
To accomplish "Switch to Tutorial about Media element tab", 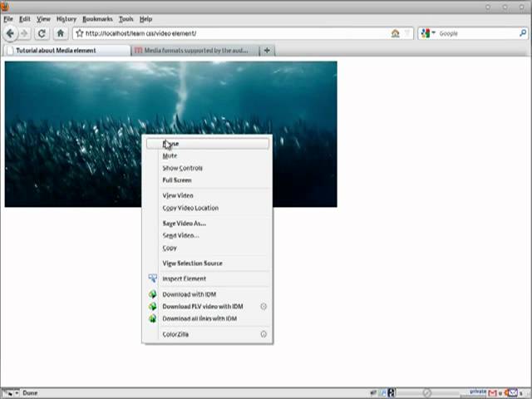I will [66, 51].
